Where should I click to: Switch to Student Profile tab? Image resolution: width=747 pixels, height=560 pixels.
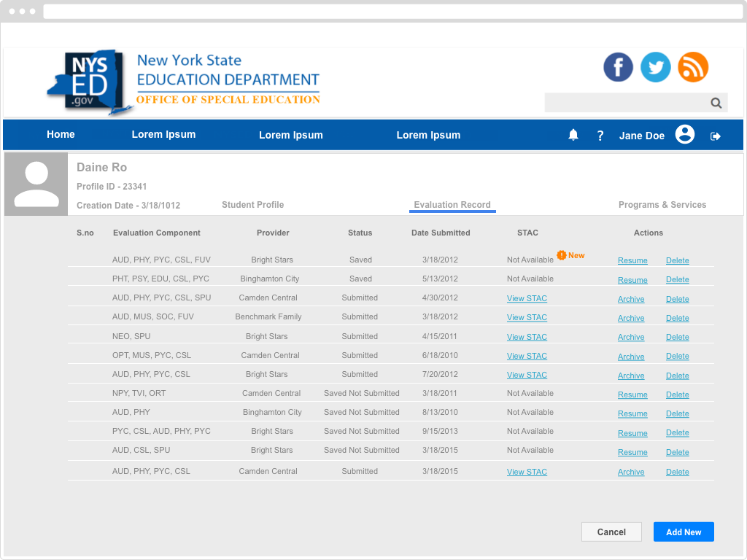(x=252, y=205)
